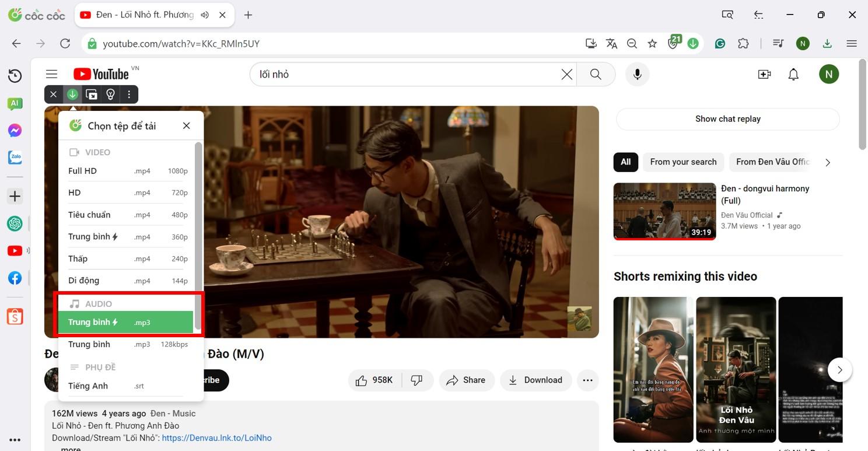This screenshot has width=868, height=451.
Task: Search with your voice microphone
Action: [638, 74]
